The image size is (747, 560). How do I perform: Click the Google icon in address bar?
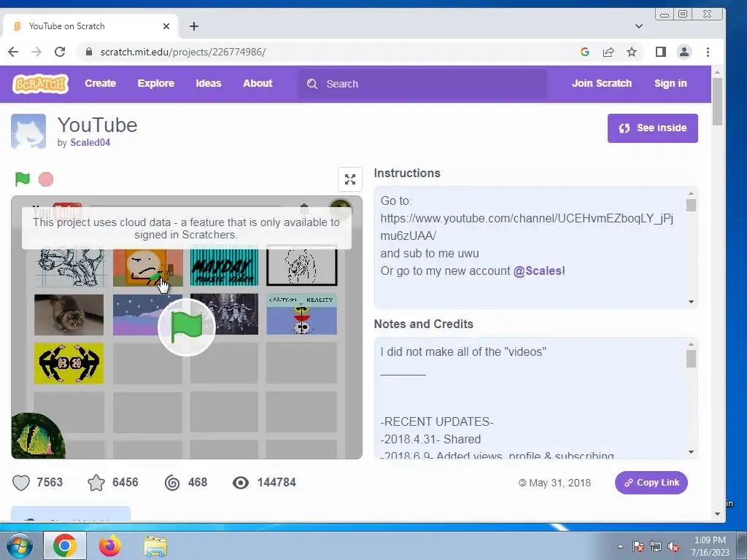point(585,52)
